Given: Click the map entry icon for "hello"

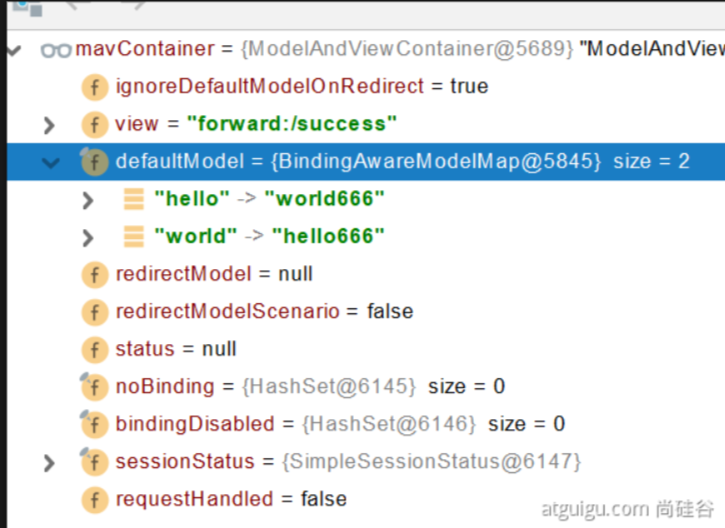Looking at the screenshot, I should coord(134,199).
